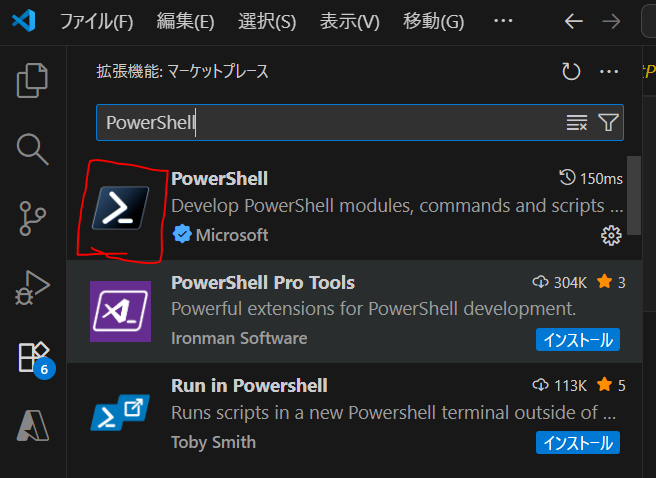Click the extensions search input field

click(330, 123)
